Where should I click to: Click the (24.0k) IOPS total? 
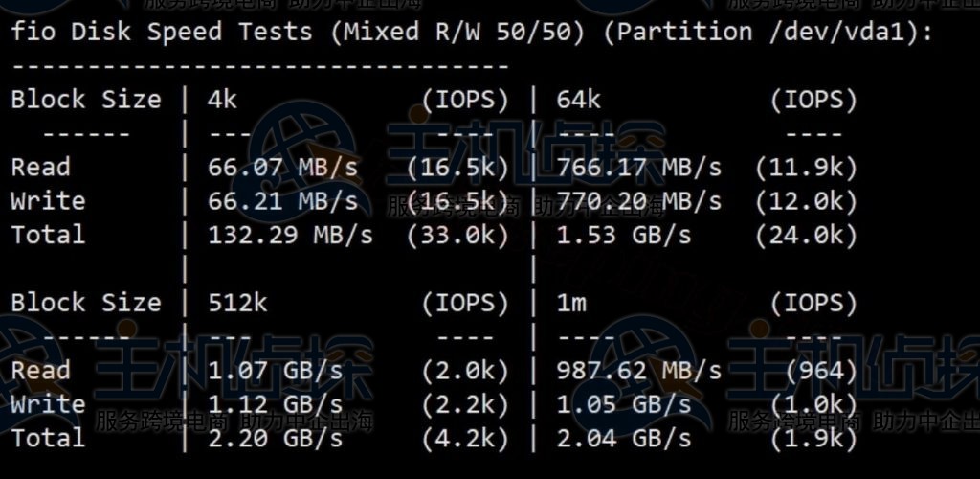click(806, 236)
